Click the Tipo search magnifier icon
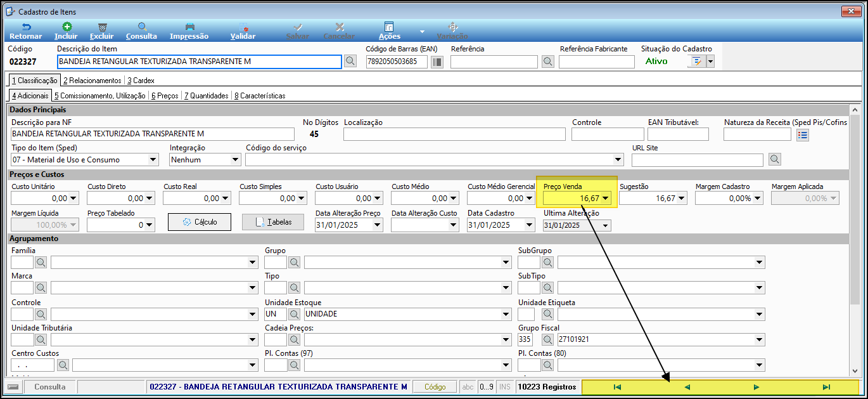868x399 pixels. coord(294,288)
